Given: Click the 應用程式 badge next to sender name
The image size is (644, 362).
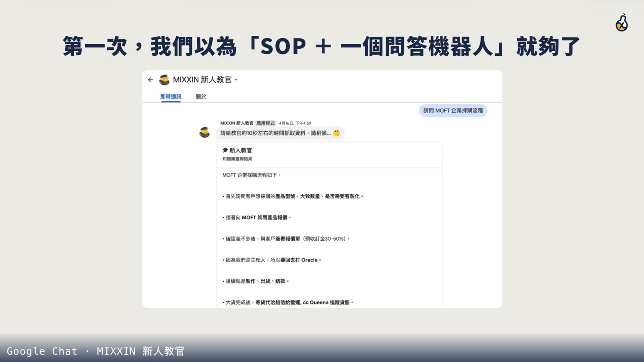Looking at the screenshot, I should 266,123.
